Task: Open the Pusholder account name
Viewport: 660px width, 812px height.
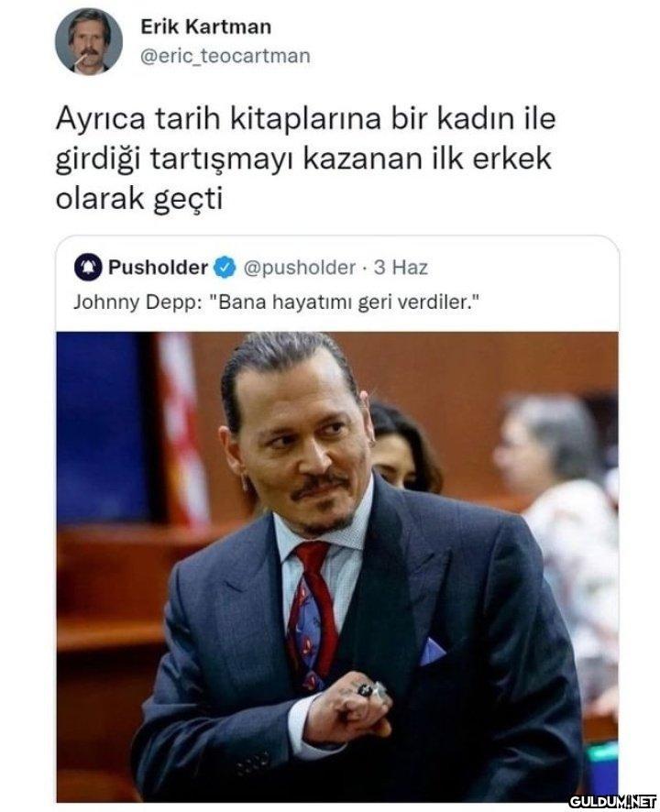Action: (x=158, y=268)
